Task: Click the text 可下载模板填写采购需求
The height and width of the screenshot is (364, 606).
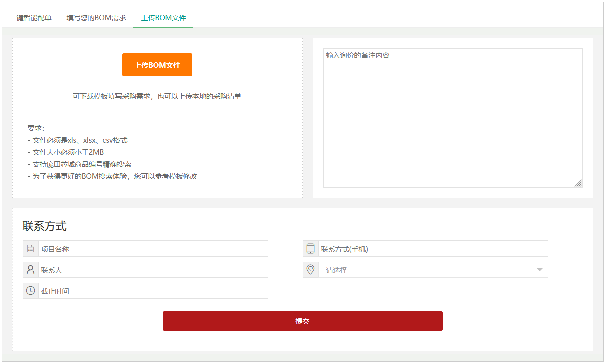Action: point(111,96)
